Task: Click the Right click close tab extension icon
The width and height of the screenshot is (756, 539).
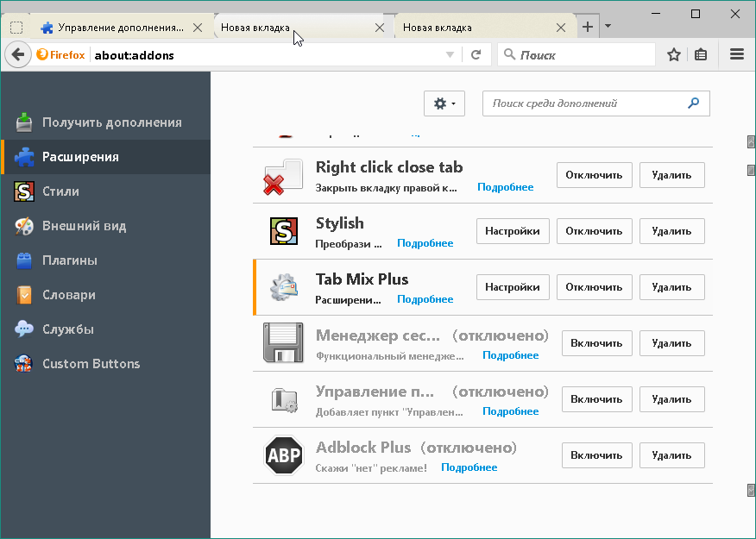Action: [283, 177]
